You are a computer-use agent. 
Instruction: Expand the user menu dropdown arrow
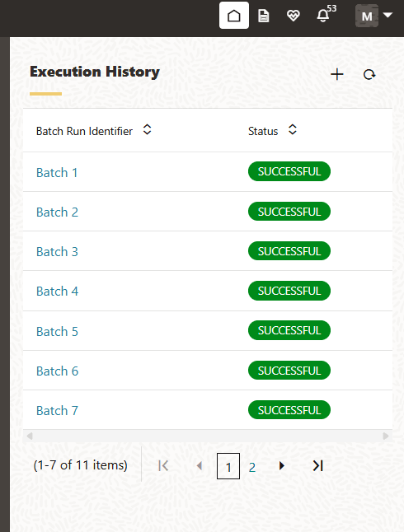[388, 15]
